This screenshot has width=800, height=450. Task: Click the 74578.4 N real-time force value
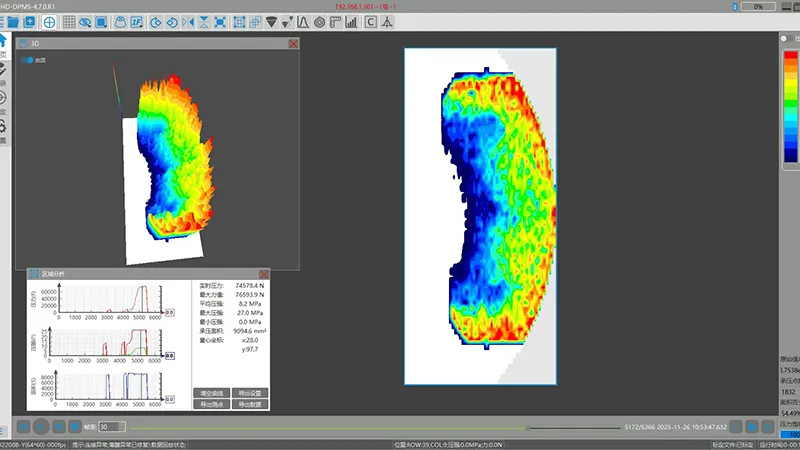click(x=249, y=286)
